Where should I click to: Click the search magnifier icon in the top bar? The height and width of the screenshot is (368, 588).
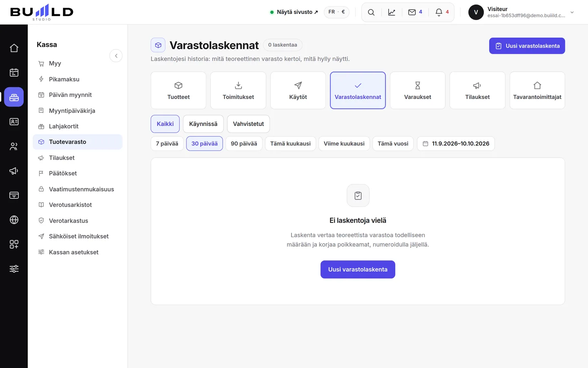click(371, 12)
